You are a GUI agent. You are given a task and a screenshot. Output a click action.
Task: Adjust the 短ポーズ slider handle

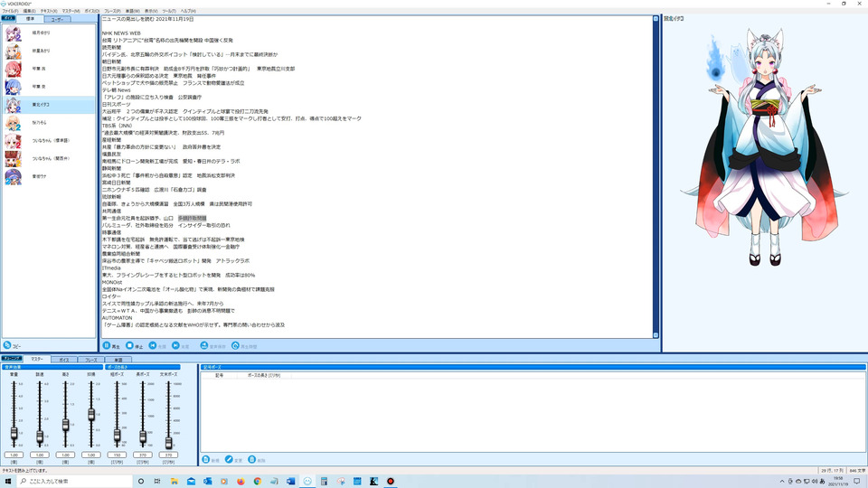tap(117, 436)
